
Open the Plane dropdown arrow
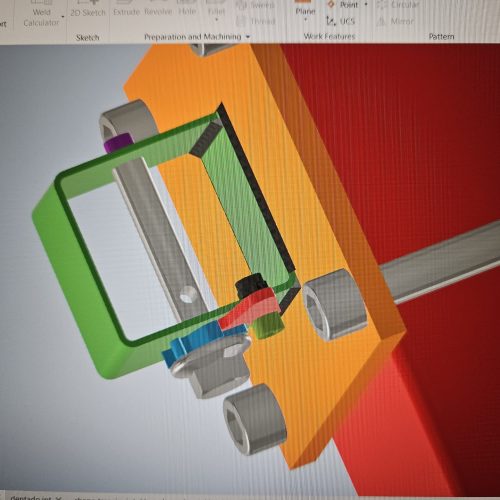coord(305,20)
